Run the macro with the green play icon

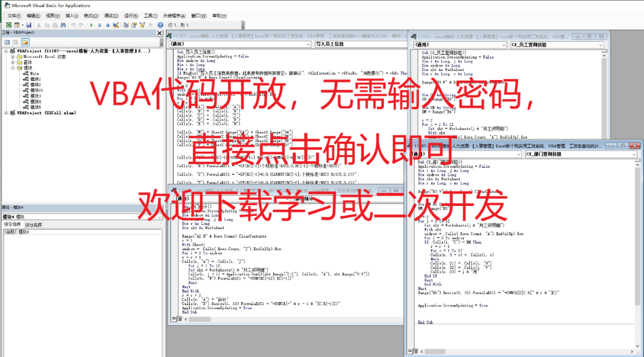[92, 25]
